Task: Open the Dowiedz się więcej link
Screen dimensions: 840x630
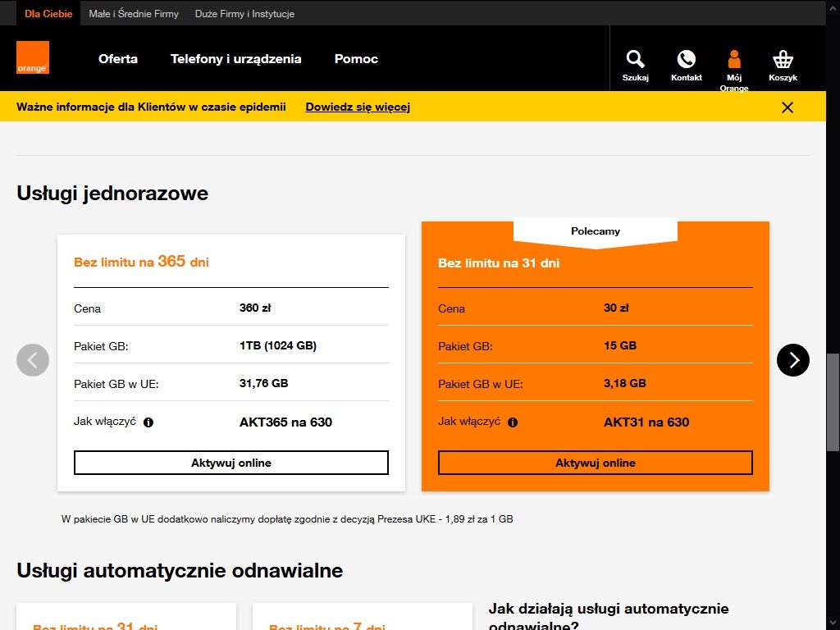Action: tap(358, 107)
